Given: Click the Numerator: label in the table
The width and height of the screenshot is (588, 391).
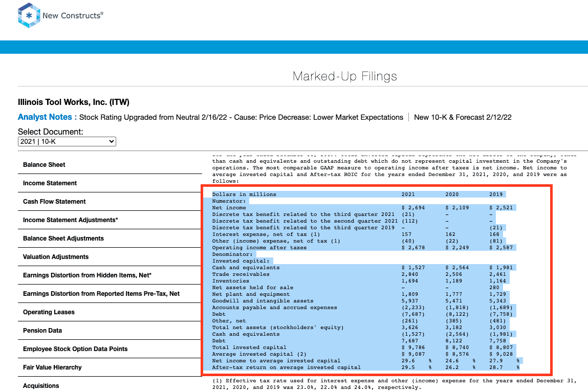Looking at the screenshot, I should (x=229, y=201).
